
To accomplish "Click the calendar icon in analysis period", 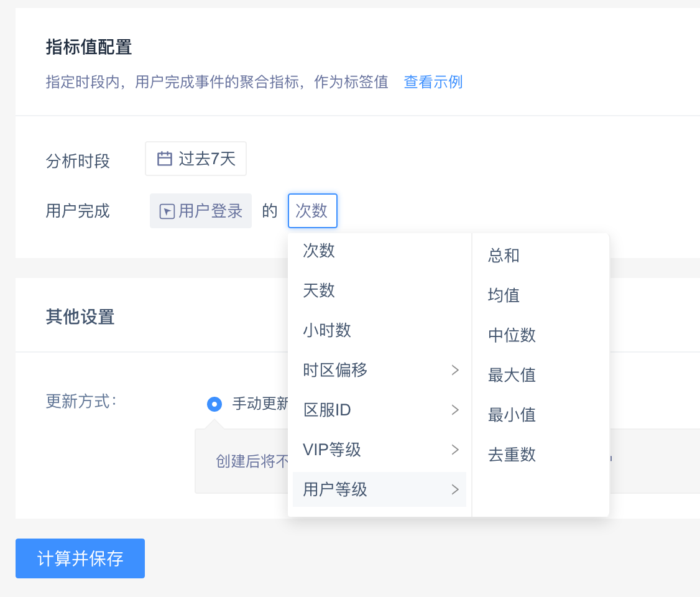I will pyautogui.click(x=164, y=159).
